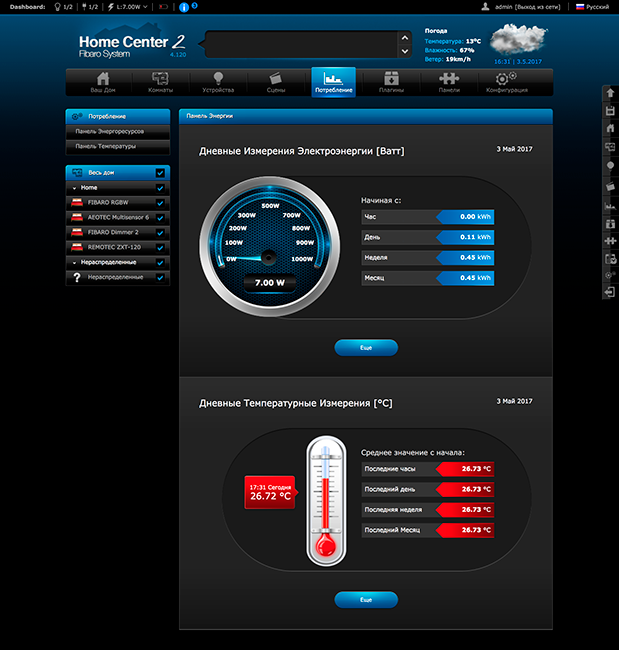Click the question mark unassigned icon
The image size is (619, 650).
77,277
